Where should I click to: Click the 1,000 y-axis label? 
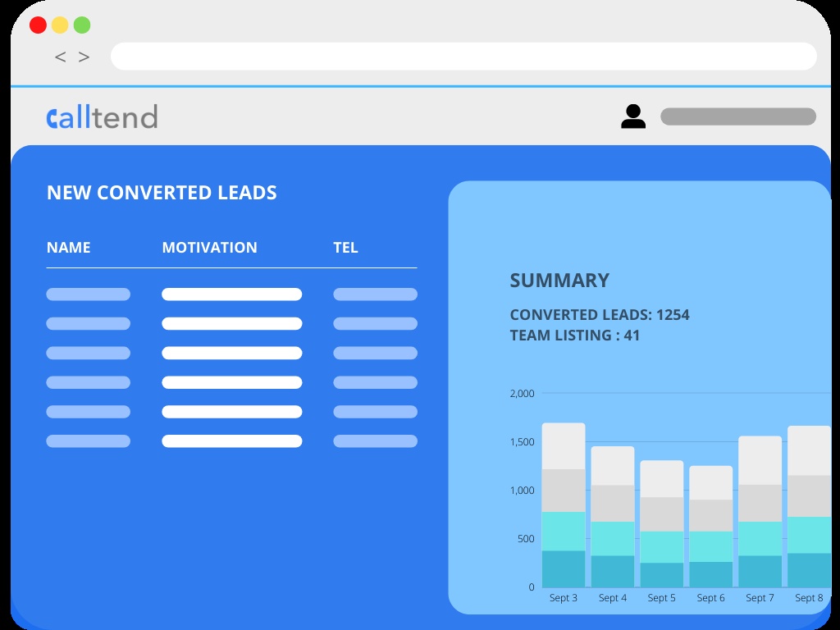[x=522, y=491]
